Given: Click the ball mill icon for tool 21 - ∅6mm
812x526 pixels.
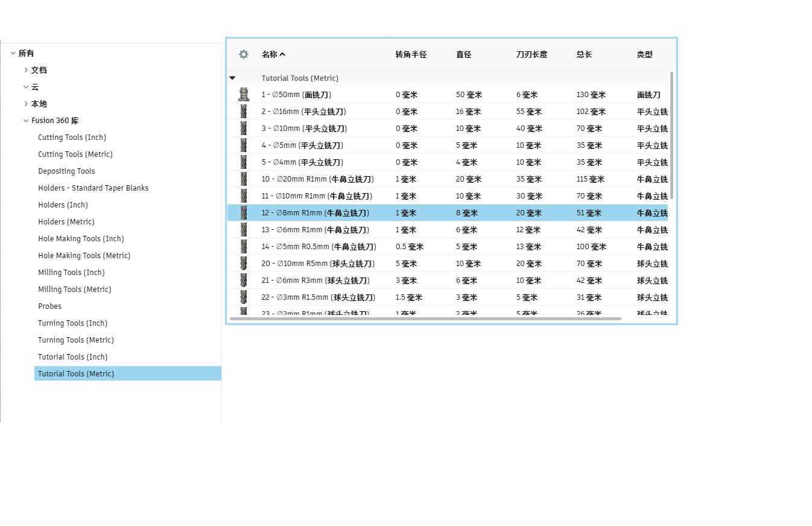Looking at the screenshot, I should pos(244,280).
